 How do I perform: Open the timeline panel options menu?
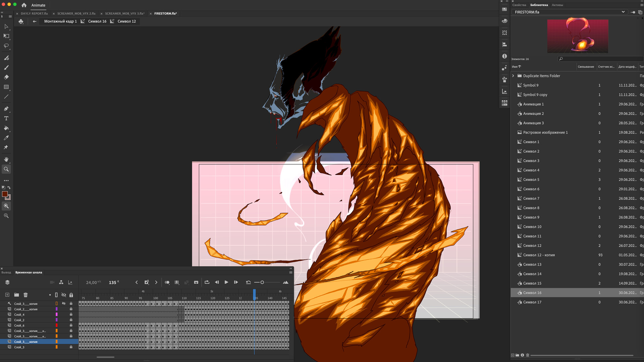[x=290, y=273]
